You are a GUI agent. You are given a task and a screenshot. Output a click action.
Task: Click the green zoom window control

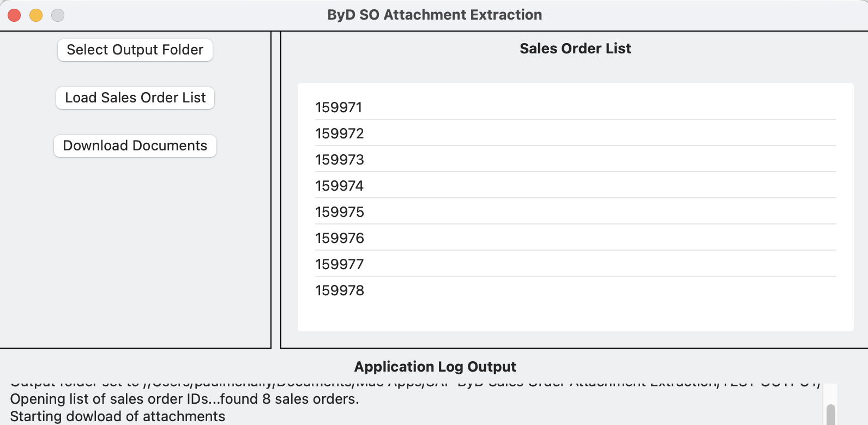(x=57, y=15)
